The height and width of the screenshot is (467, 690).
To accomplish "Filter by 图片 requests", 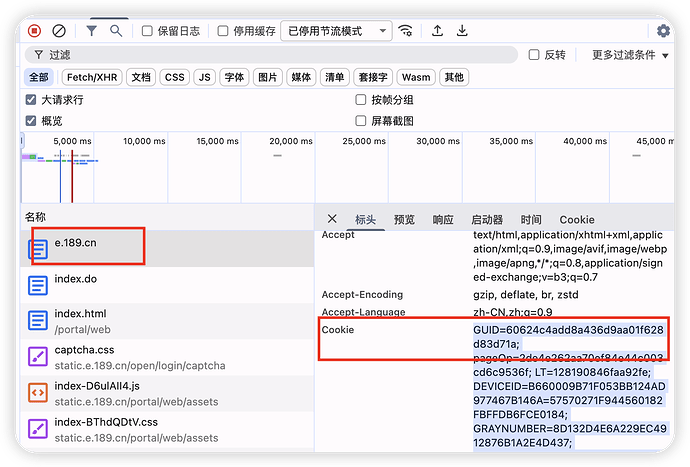I will tap(268, 77).
